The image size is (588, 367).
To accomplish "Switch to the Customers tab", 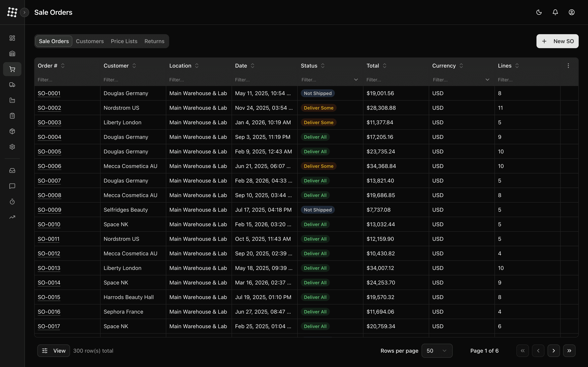I will click(90, 41).
